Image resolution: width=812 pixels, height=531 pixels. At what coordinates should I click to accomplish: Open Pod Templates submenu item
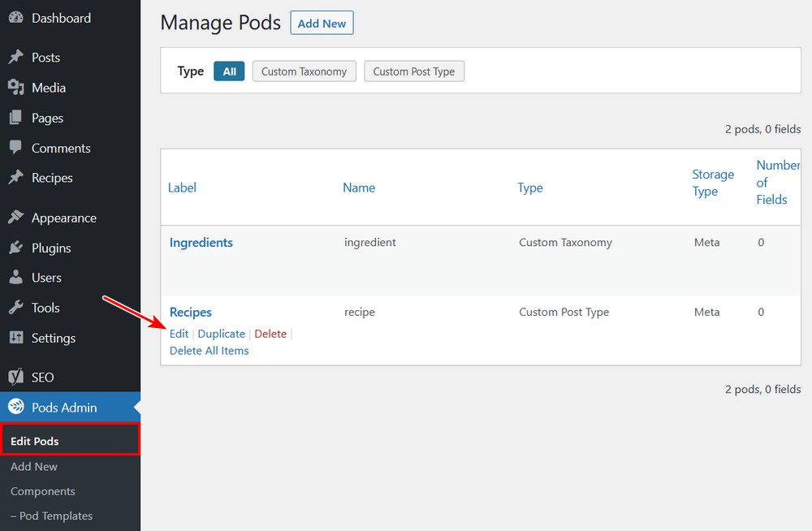(51, 516)
